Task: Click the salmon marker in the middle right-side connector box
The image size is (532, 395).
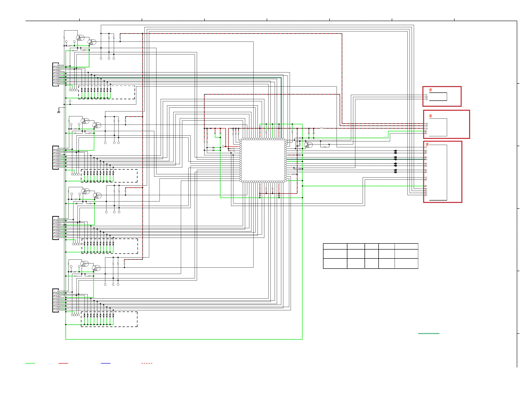Action: tap(430, 116)
